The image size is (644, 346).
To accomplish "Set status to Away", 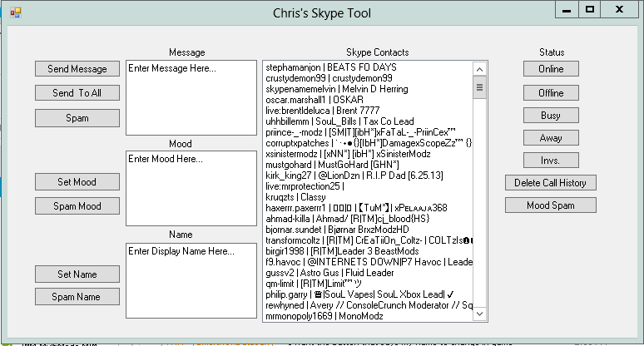I will point(551,138).
